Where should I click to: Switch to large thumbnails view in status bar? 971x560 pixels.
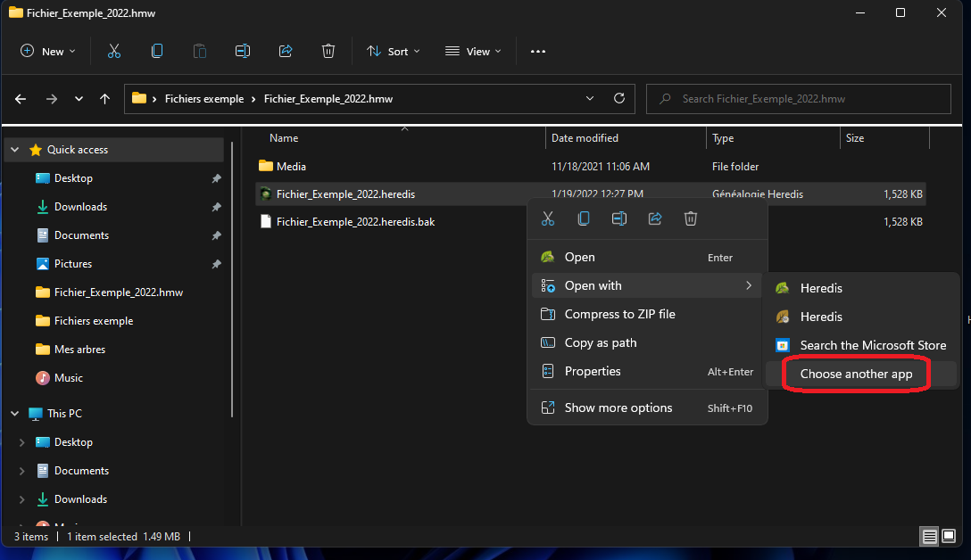(950, 536)
